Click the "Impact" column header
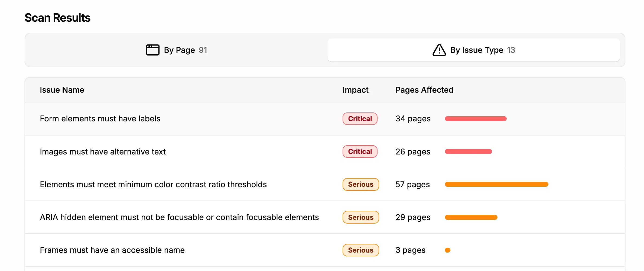The image size is (644, 271). coord(355,90)
